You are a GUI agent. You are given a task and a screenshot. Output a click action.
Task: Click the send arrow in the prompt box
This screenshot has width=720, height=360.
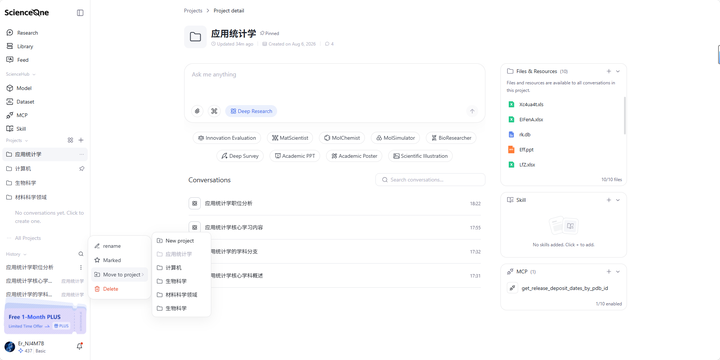(472, 111)
